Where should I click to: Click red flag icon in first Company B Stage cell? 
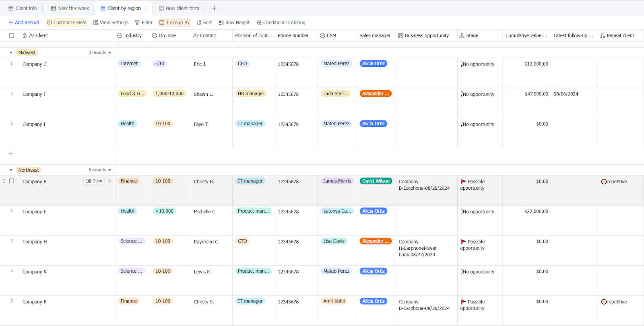463,182
